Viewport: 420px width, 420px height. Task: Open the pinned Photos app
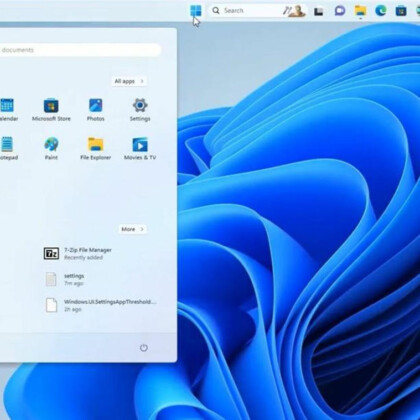(x=96, y=110)
